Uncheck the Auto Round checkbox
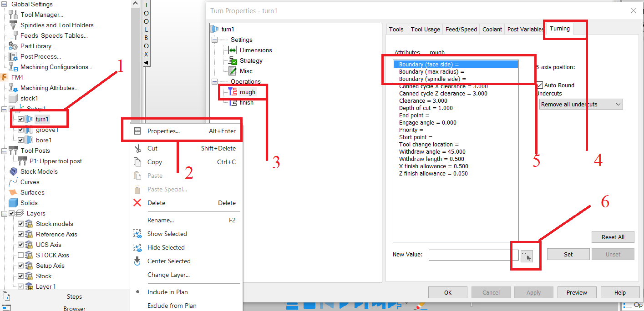This screenshot has height=311, width=644. 539,85
